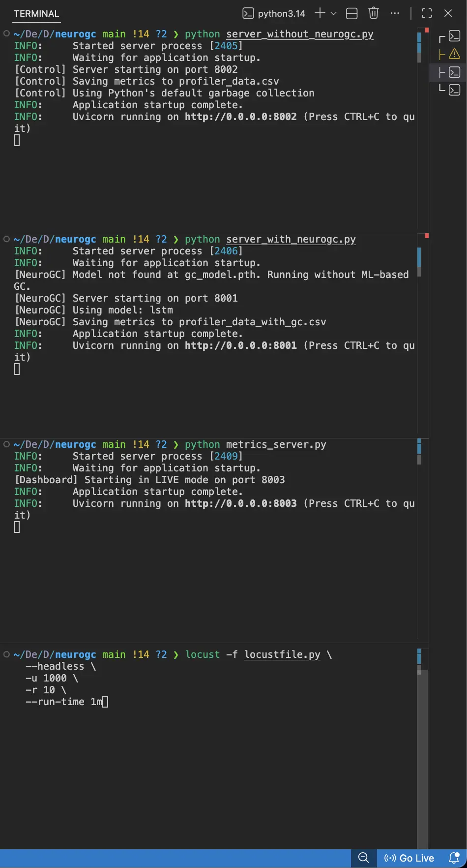Select the last terminal in the list
This screenshot has height=868, width=467.
(x=454, y=90)
